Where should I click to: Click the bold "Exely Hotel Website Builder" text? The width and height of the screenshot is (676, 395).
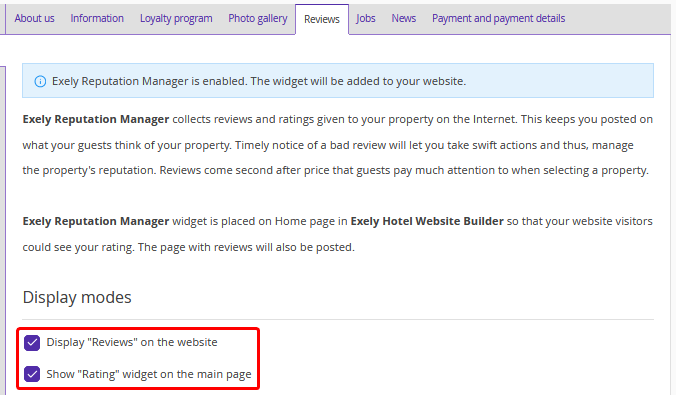tap(427, 221)
